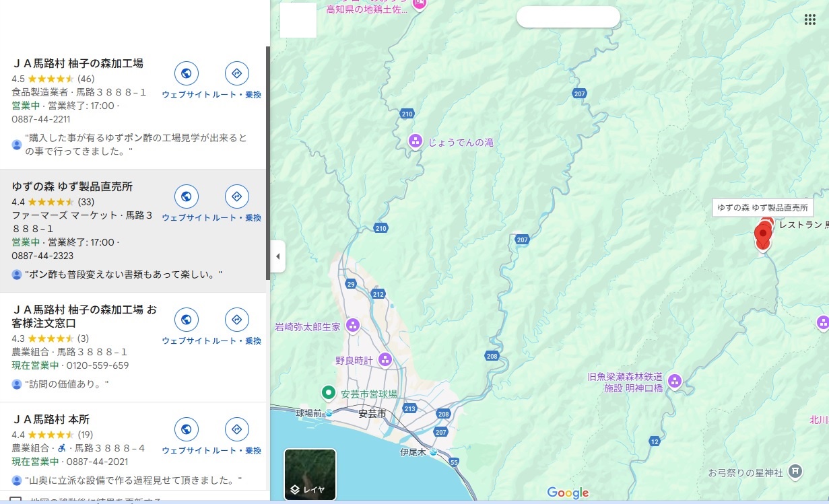The image size is (829, 504).
Task: Click the wheelchair accessibility icon for ＪＡ馬路村 本所
Action: pyautogui.click(x=63, y=448)
